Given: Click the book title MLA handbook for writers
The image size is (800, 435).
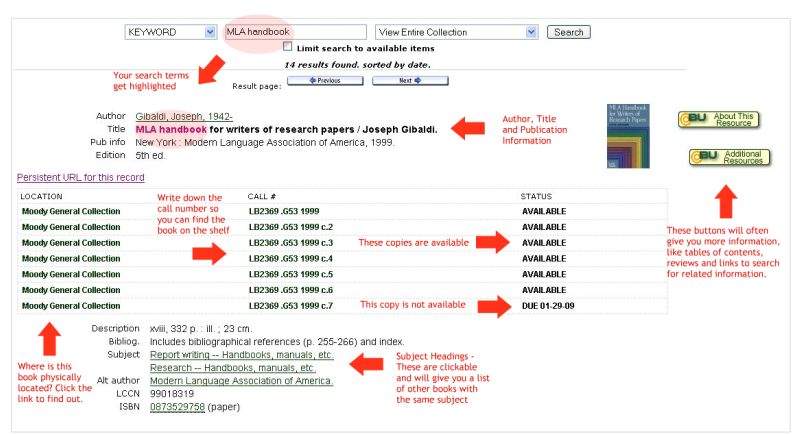Looking at the screenshot, I should pyautogui.click(x=286, y=130).
